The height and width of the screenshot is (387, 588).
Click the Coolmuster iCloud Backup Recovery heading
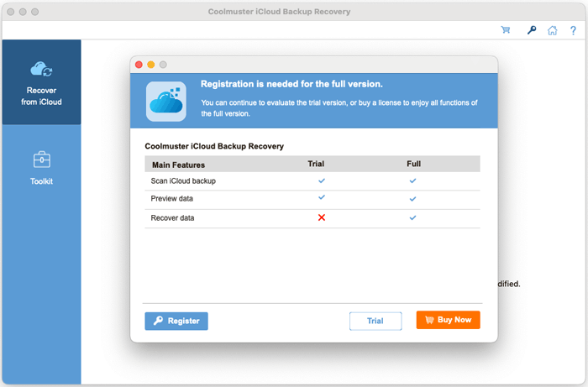coord(214,146)
